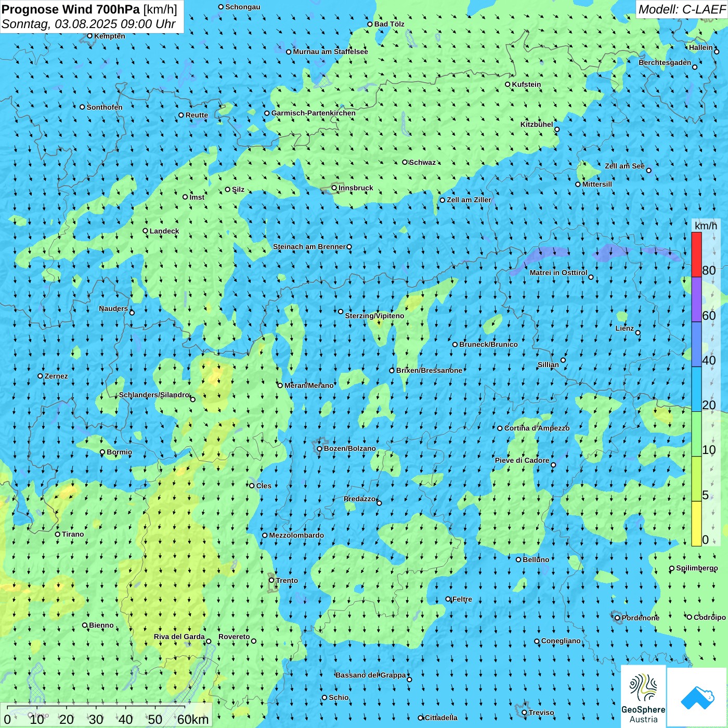
Task: Click the Innsbruck city marker dot
Action: (x=334, y=188)
